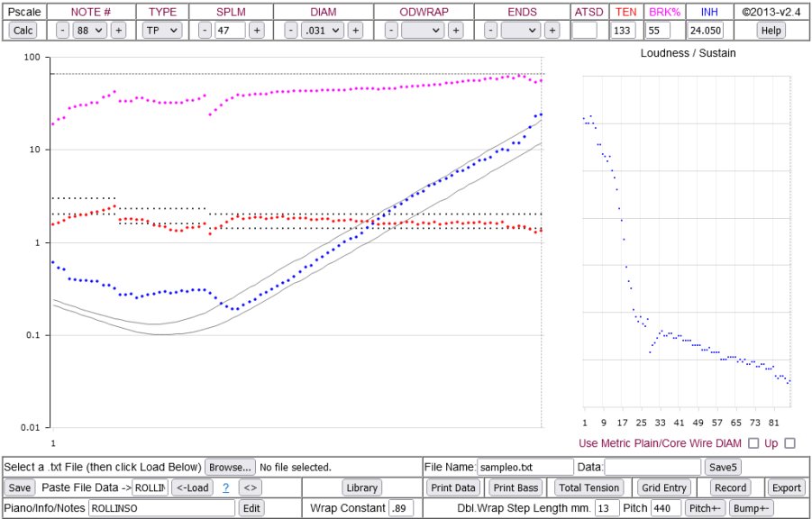Click the Paste File Data input field
The height and width of the screenshot is (519, 812).
coord(151,488)
